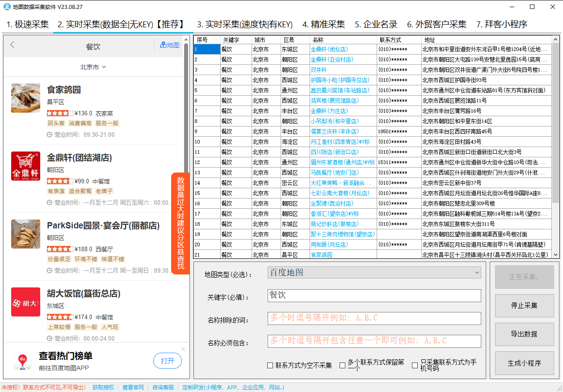Image resolution: width=563 pixels, height=392 pixels.
Task: Open the 地图类型 dropdown showing 百度地图
Action: click(374, 273)
